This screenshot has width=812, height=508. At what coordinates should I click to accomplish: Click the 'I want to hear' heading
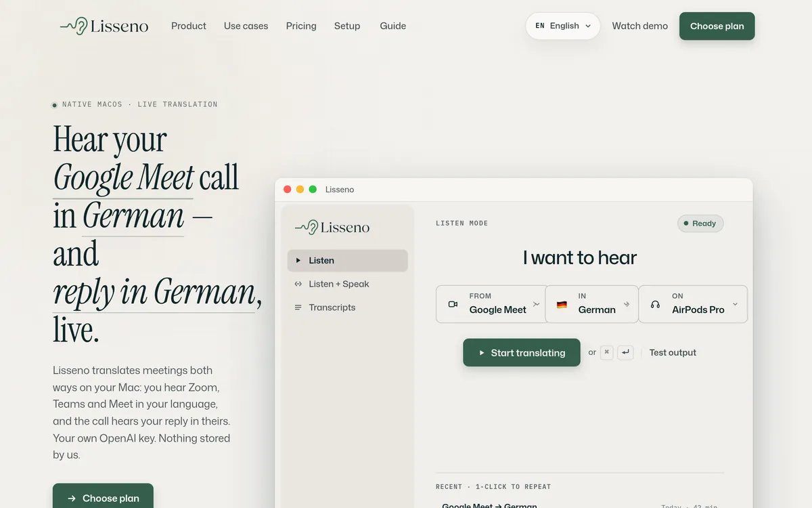coord(580,257)
